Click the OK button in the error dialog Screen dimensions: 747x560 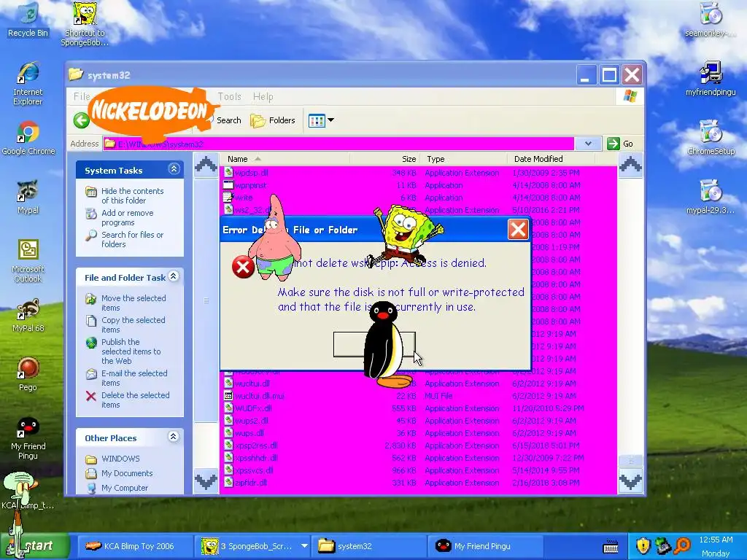coord(374,345)
